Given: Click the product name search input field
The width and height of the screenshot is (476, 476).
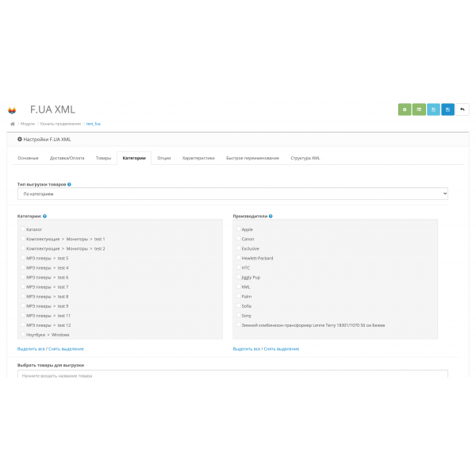Looking at the screenshot, I should [232, 374].
